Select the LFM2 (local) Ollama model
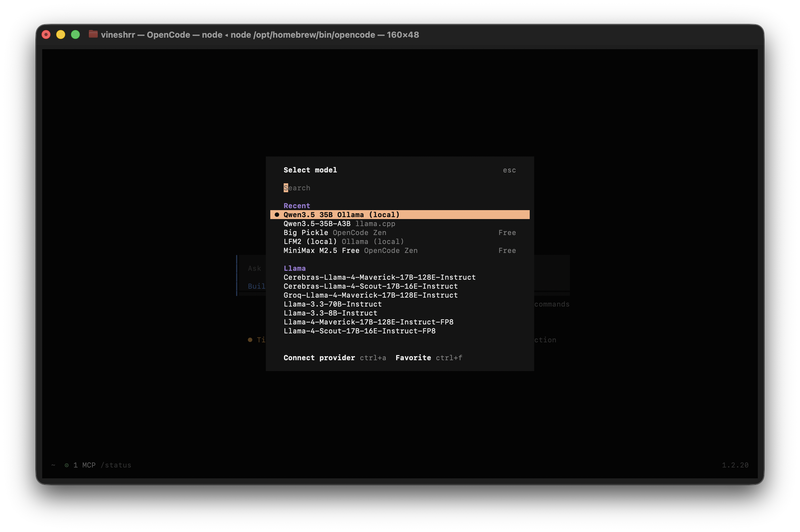Screen dimensions: 800x532 tap(343, 241)
